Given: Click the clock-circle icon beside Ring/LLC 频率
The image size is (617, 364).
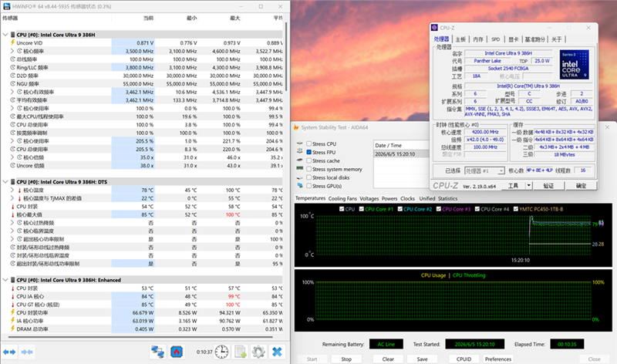Looking at the screenshot, I should tap(12, 67).
